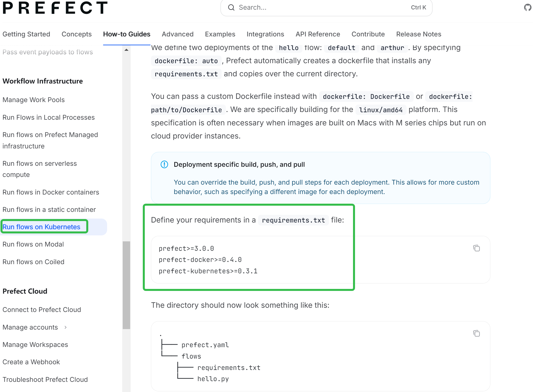Screen dimensions: 533x392
Task: Open Manage Work Pools guide
Action: [x=34, y=100]
